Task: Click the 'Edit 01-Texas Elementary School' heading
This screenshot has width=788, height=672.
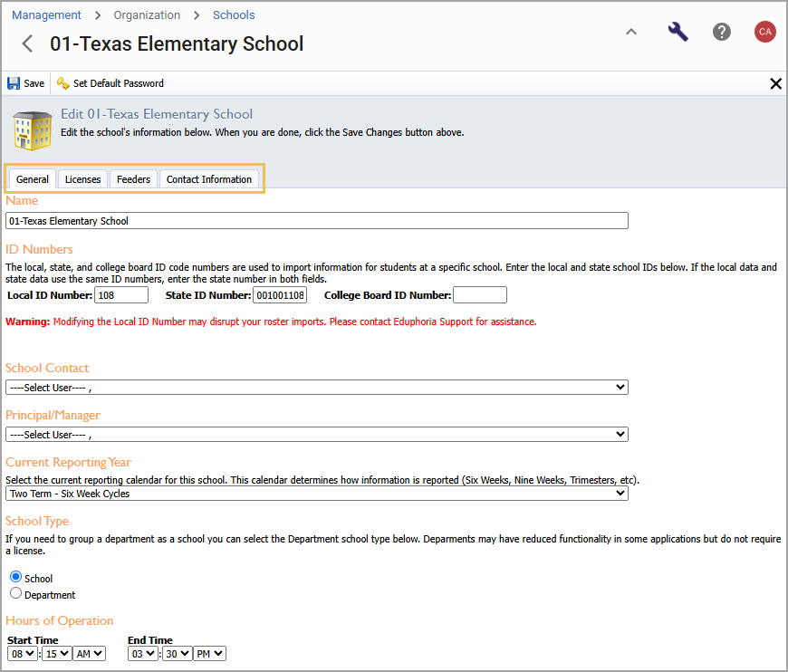Action: coord(157,114)
